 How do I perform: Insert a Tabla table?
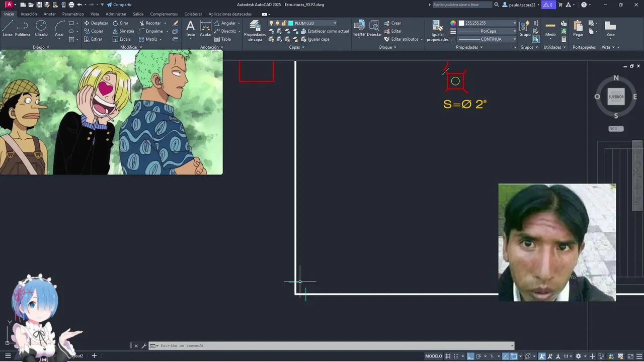click(222, 39)
